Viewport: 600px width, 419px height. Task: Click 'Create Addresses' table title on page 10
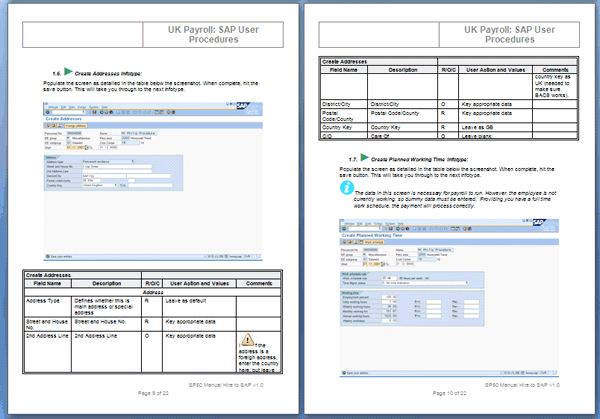[344, 62]
